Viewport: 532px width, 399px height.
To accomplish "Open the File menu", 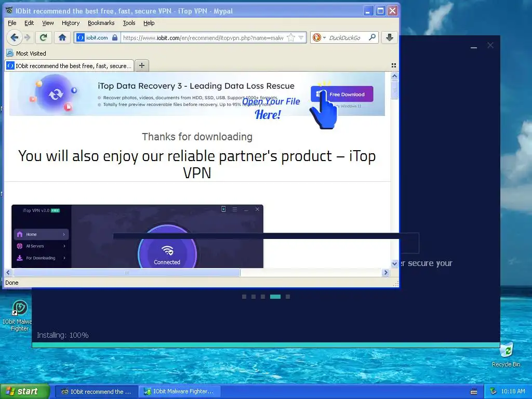I will click(12, 23).
